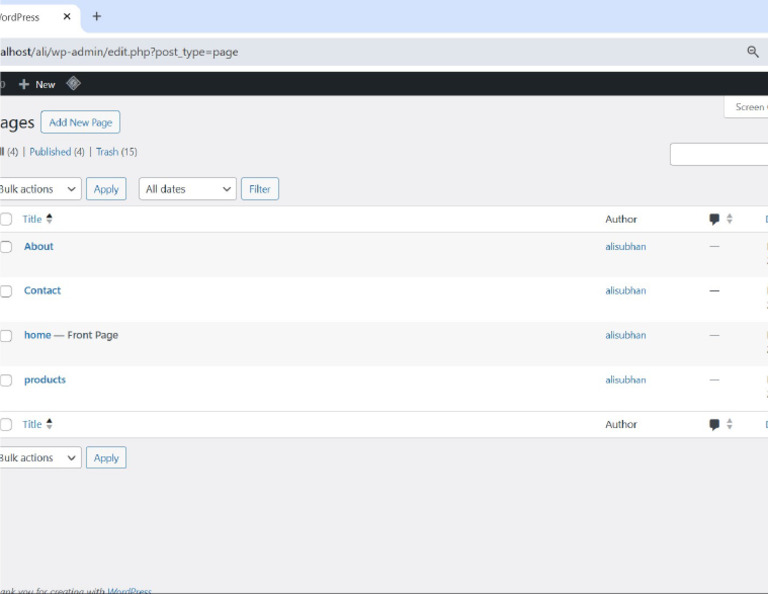
Task: Switch to the Published (4) view
Action: [56, 152]
